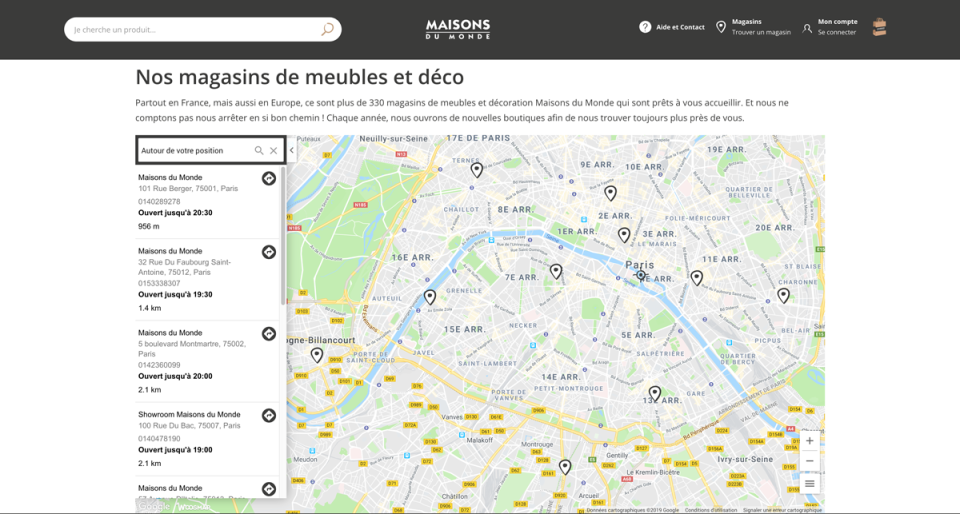Click the 'Se connecter' link
Image resolution: width=960 pixels, height=514 pixels.
(837, 32)
